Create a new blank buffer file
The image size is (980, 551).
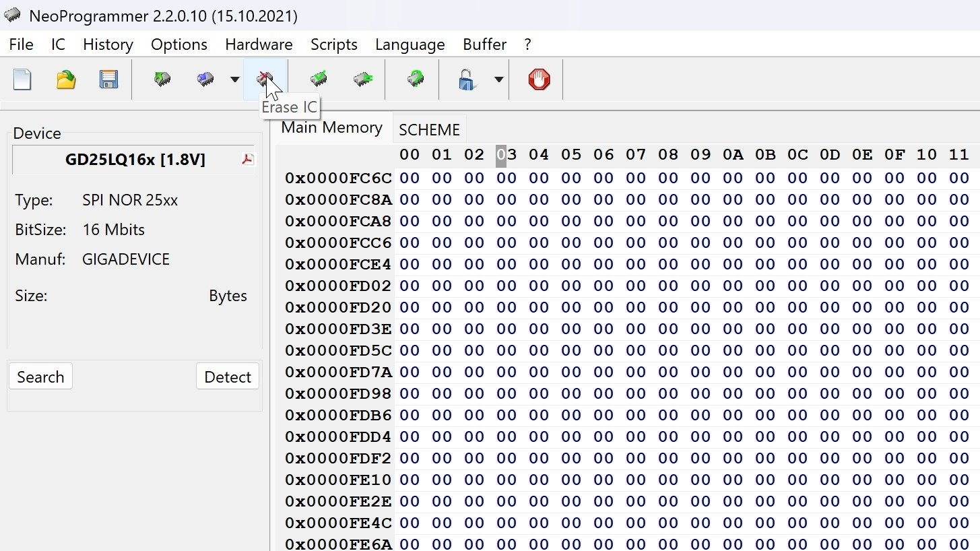tap(22, 79)
